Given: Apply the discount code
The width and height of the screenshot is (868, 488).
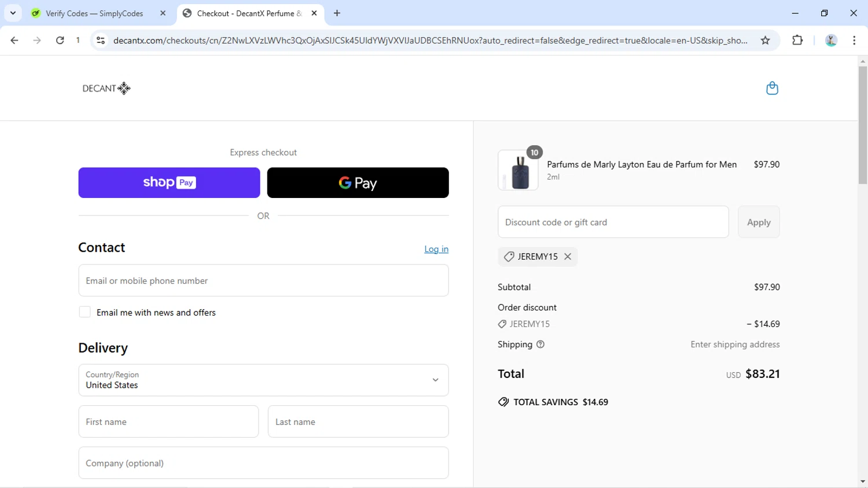Looking at the screenshot, I should (x=759, y=222).
